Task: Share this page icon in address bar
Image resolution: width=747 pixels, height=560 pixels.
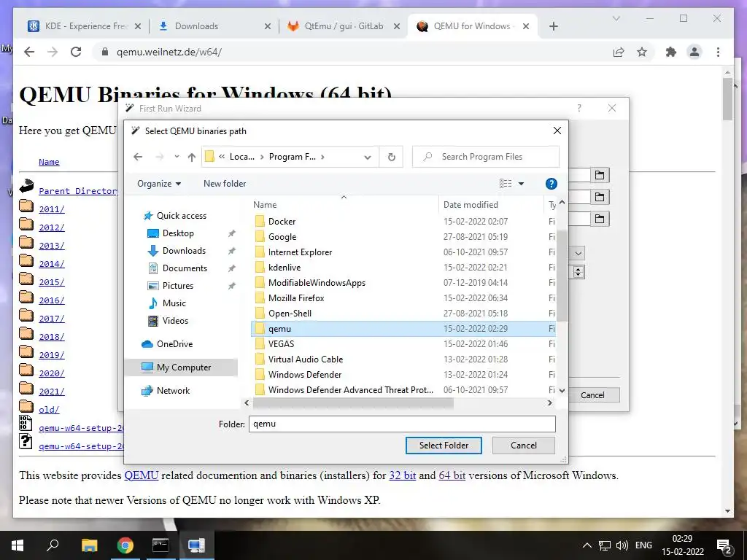Action: (619, 52)
